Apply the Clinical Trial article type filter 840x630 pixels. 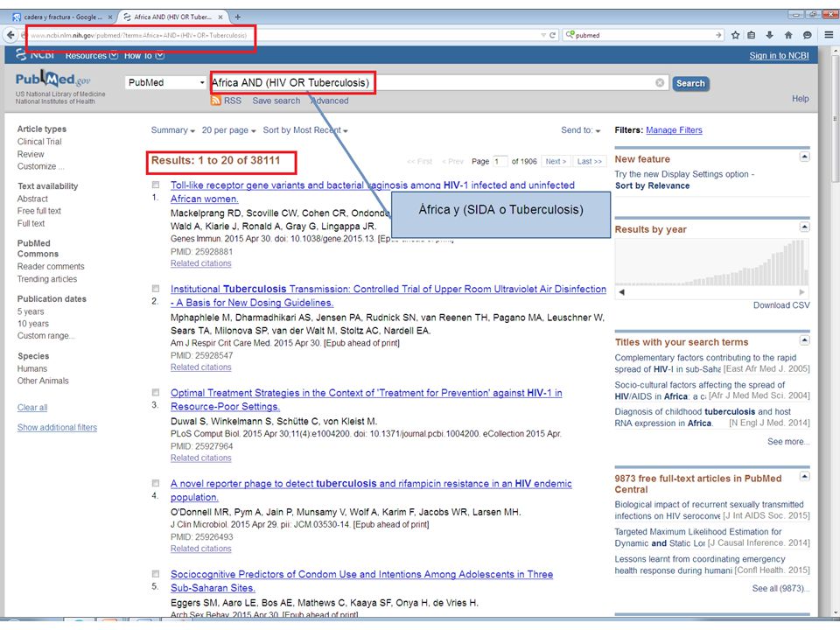(39, 142)
